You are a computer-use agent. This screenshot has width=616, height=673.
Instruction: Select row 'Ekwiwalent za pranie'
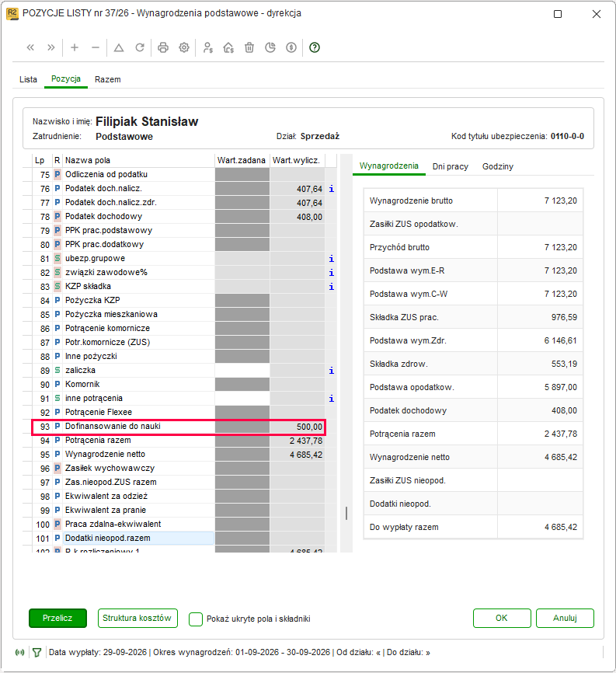click(x=179, y=511)
